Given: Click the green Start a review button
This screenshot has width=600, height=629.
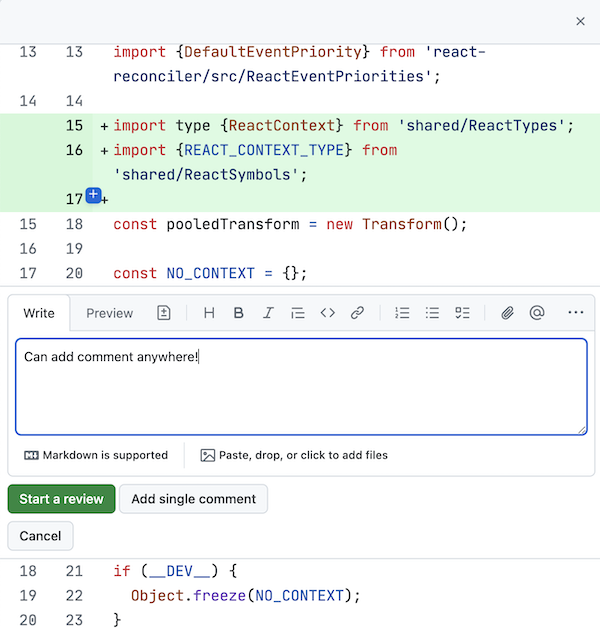Looking at the screenshot, I should coord(61,499).
